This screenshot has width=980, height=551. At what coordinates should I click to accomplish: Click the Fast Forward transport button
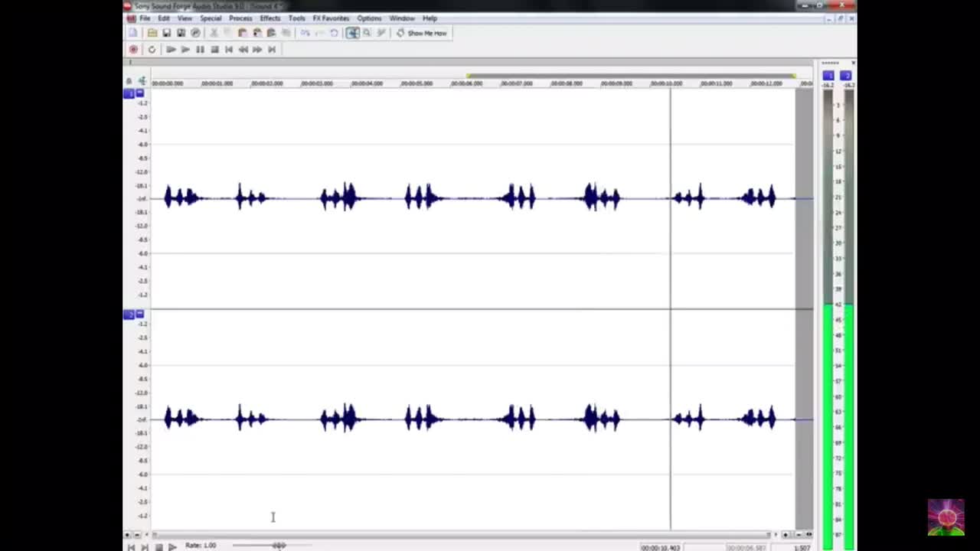click(257, 49)
